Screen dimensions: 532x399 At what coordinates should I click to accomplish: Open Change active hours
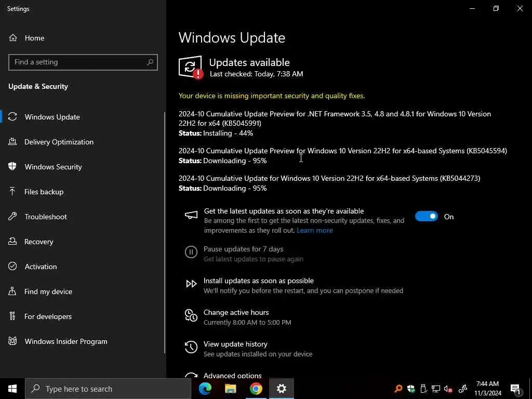236,312
